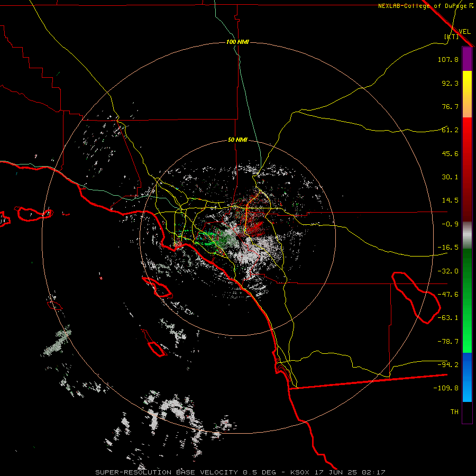
Task: Click the 107.8 velocity scale value
Action: pyautogui.click(x=448, y=59)
